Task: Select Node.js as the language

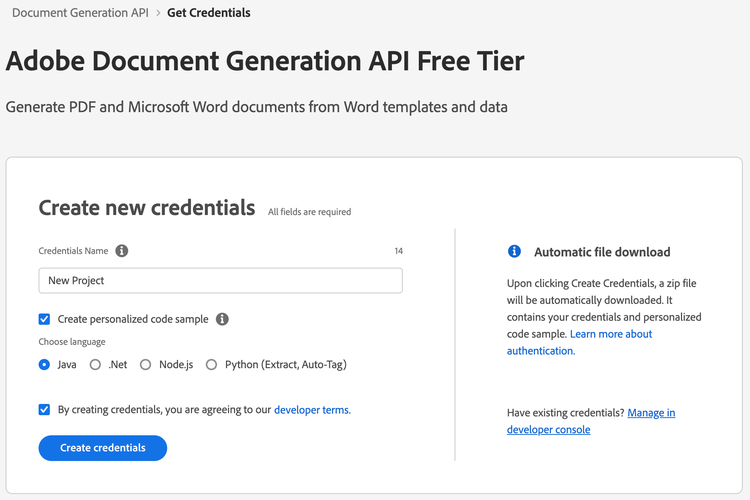Action: click(x=145, y=365)
